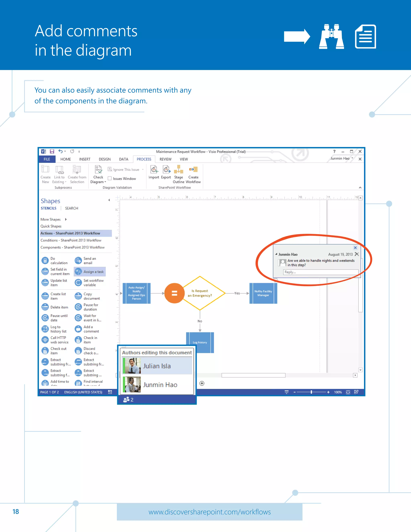Click the PAGE 1 OF 2 indicator
Image resolution: width=411 pixels, height=532 pixels.
[49, 392]
